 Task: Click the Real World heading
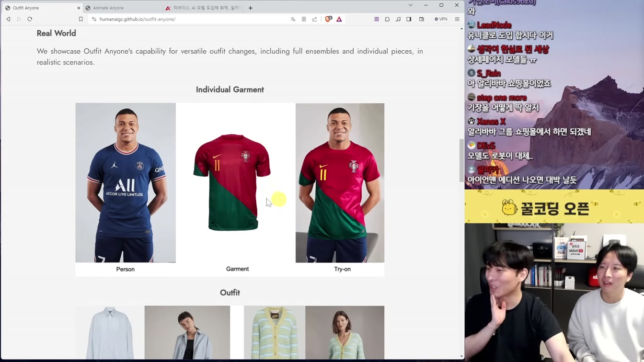pyautogui.click(x=56, y=33)
